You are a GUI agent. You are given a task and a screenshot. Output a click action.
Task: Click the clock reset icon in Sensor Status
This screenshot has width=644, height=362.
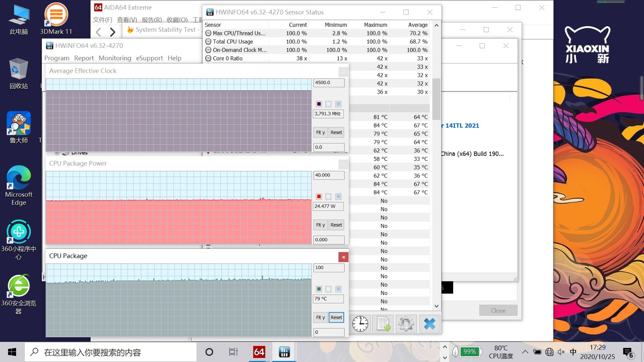click(x=360, y=323)
